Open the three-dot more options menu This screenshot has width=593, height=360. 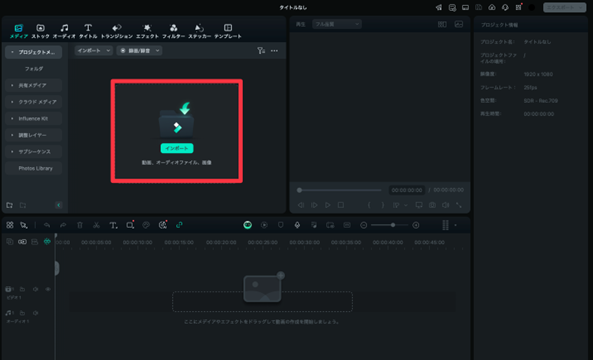point(274,51)
